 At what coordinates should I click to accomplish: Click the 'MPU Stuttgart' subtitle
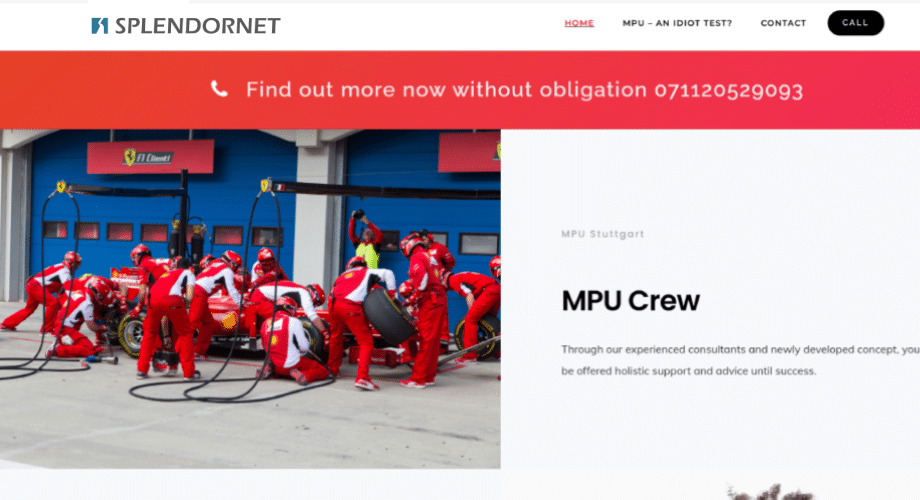pos(603,234)
